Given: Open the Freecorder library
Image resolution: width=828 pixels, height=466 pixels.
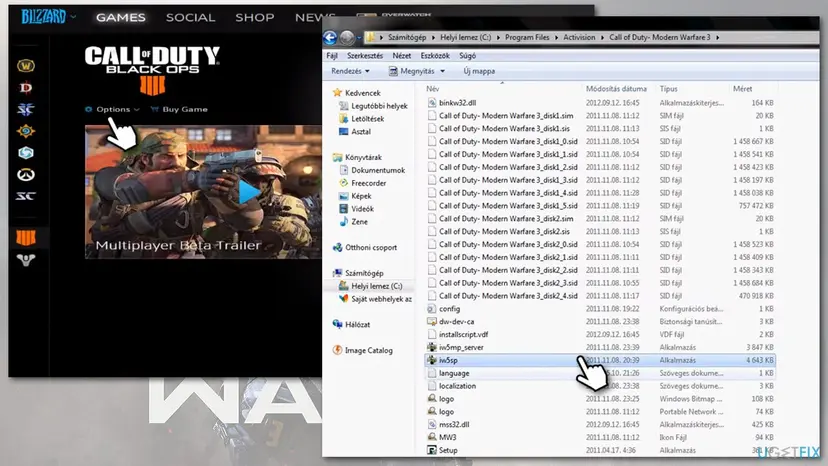Looking at the screenshot, I should pyautogui.click(x=363, y=183).
